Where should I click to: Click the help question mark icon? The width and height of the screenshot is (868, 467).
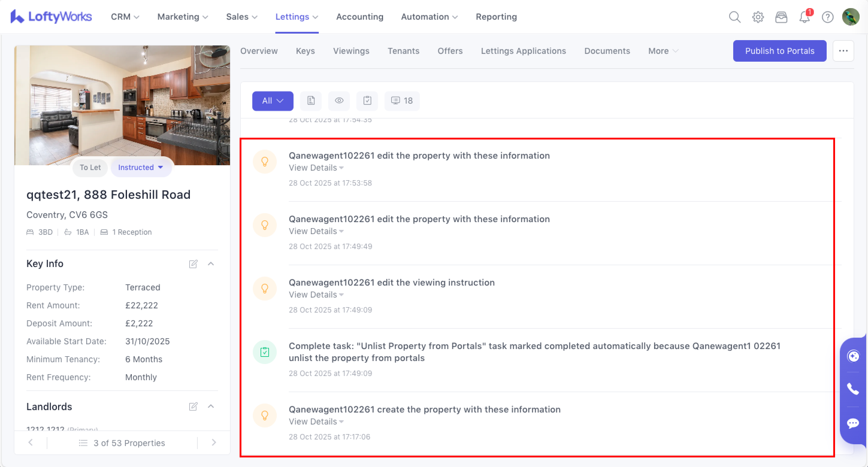click(x=827, y=17)
